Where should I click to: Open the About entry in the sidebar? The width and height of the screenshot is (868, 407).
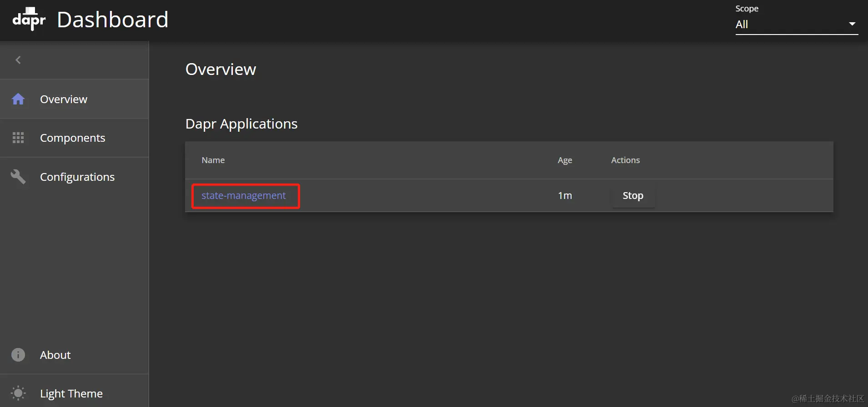point(74,355)
